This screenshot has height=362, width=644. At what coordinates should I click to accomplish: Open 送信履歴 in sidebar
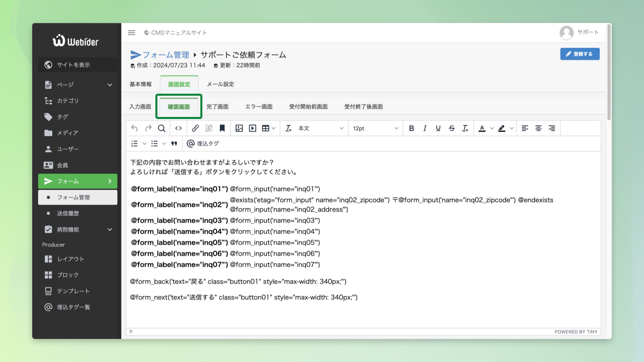coord(78,214)
